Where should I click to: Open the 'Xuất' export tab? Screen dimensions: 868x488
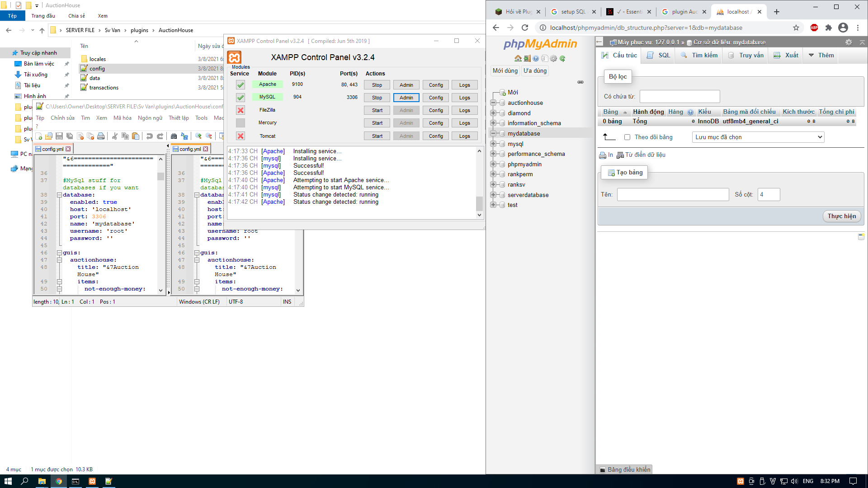point(786,55)
